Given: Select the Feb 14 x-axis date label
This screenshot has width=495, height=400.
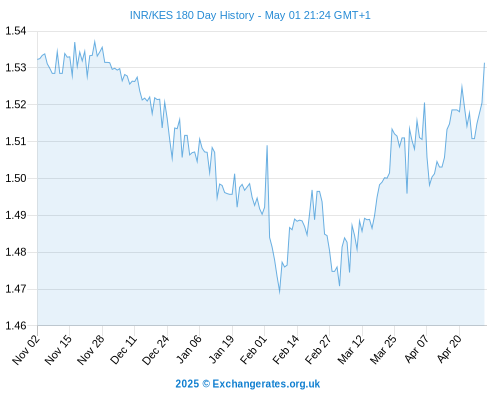Looking at the screenshot, I should (x=286, y=350).
